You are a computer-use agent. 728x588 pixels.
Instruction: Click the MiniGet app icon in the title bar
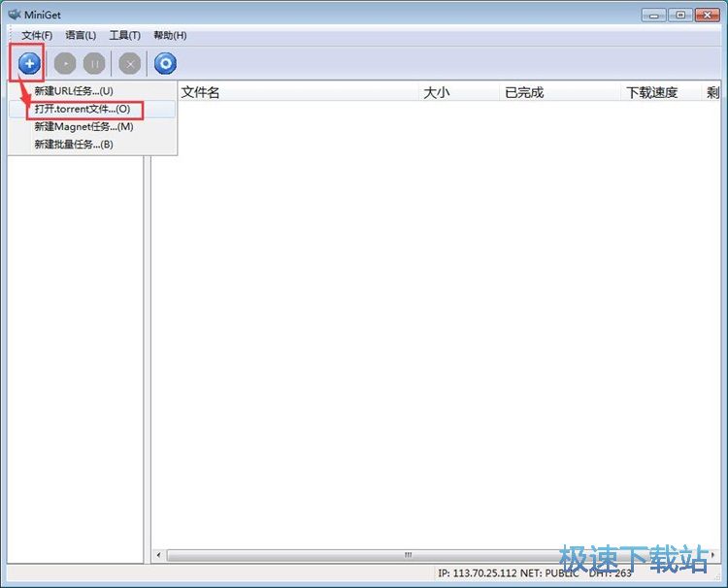point(15,15)
